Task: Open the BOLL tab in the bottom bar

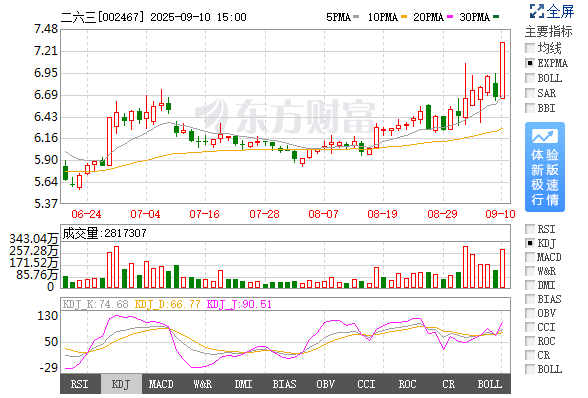Action: (x=490, y=384)
